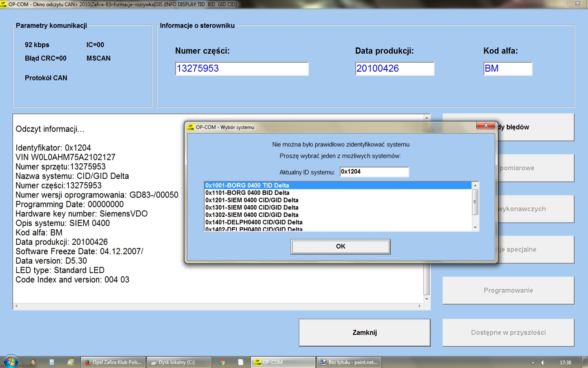Click the Aktualny ID systemu field

click(374, 172)
